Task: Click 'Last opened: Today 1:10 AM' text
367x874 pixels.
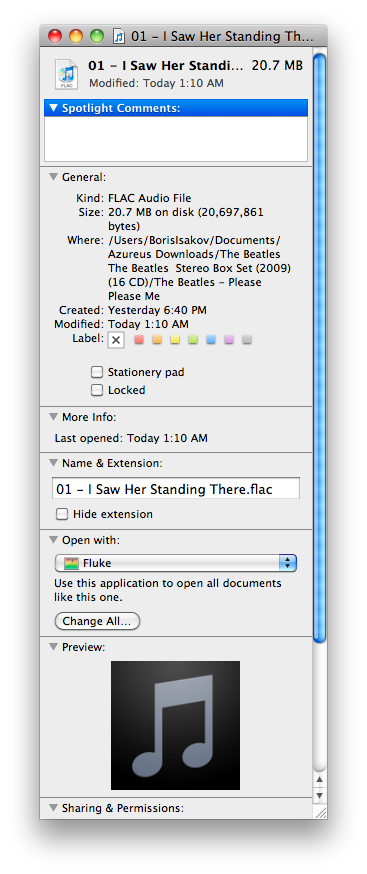Action: click(131, 439)
